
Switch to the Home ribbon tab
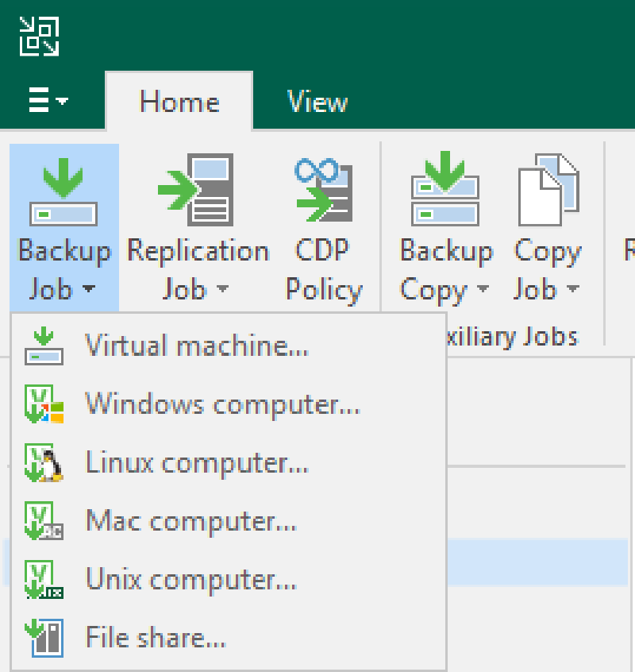point(179,102)
